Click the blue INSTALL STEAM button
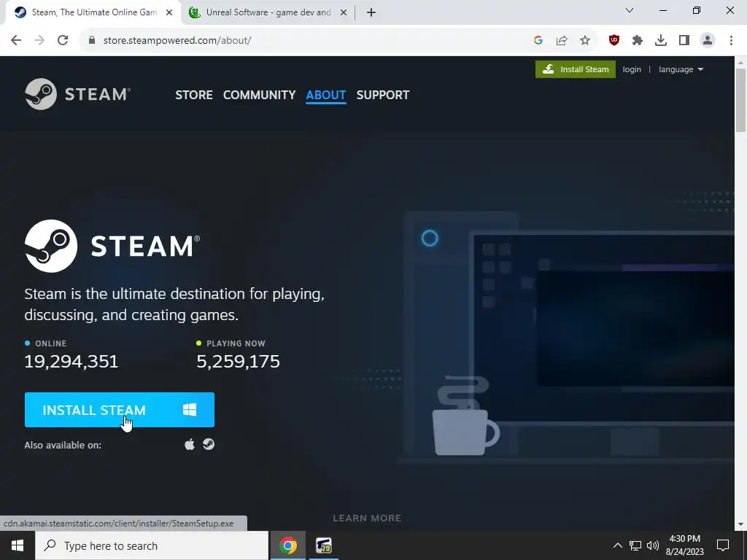 [120, 410]
